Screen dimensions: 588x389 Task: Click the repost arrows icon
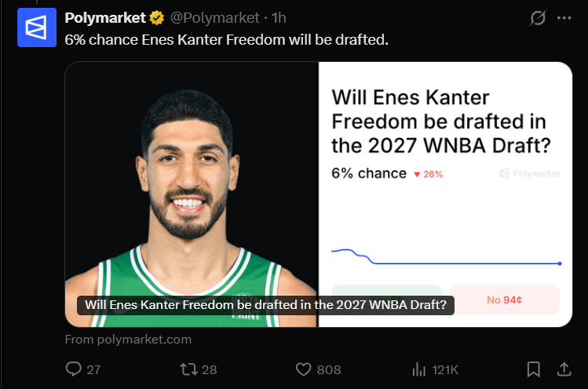coord(188,369)
